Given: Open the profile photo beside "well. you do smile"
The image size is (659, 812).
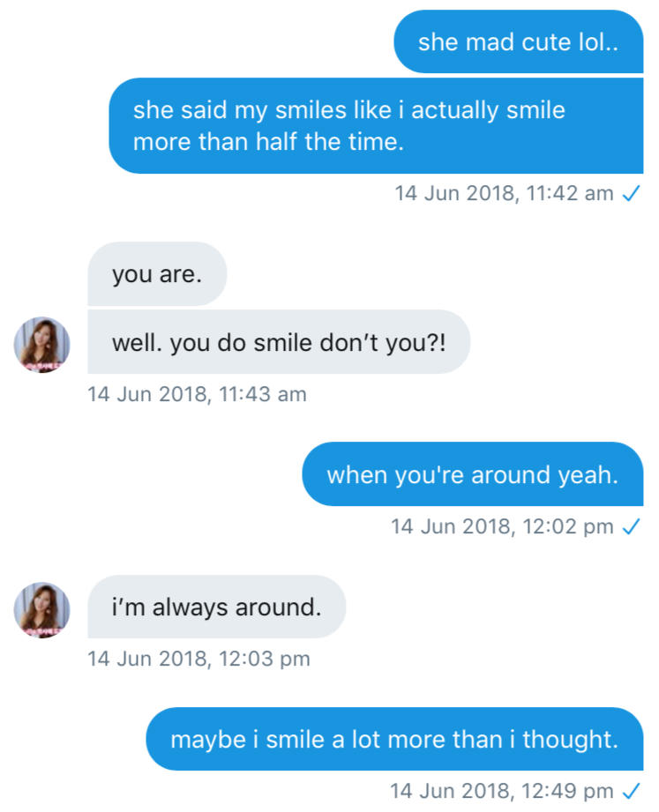Looking at the screenshot, I should [x=41, y=345].
